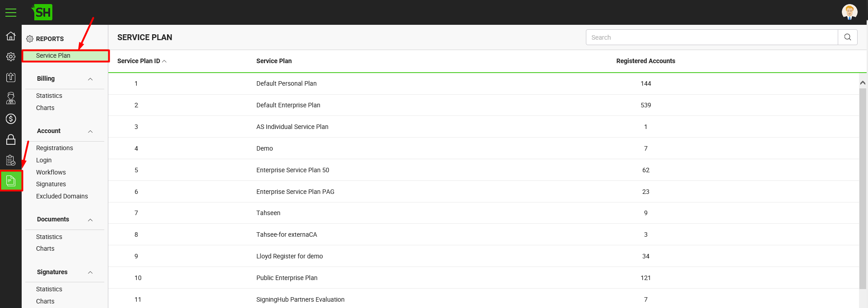Screen dimensions: 868x308
Task: Select Enterprise Service Plan 50 row
Action: 483,170
